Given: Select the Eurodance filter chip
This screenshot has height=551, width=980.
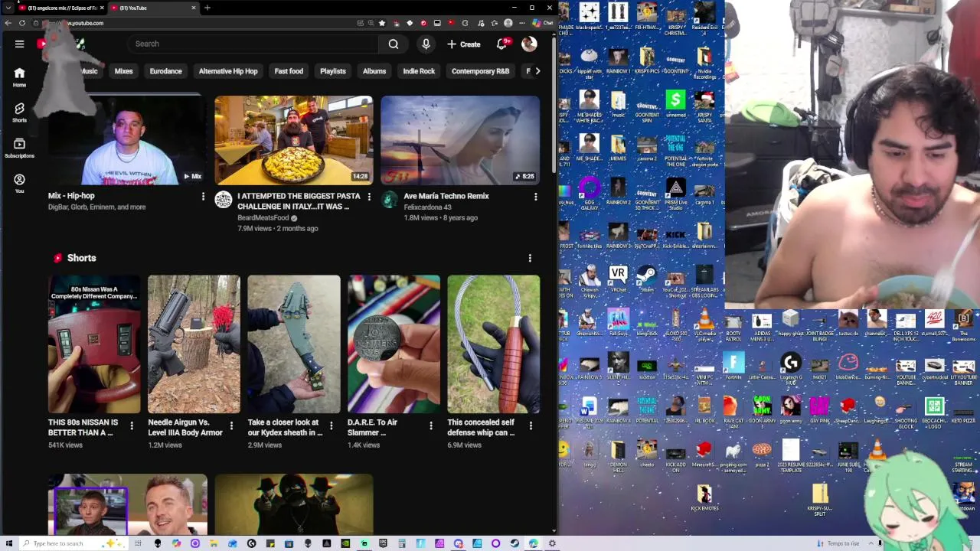Looking at the screenshot, I should click(x=165, y=71).
